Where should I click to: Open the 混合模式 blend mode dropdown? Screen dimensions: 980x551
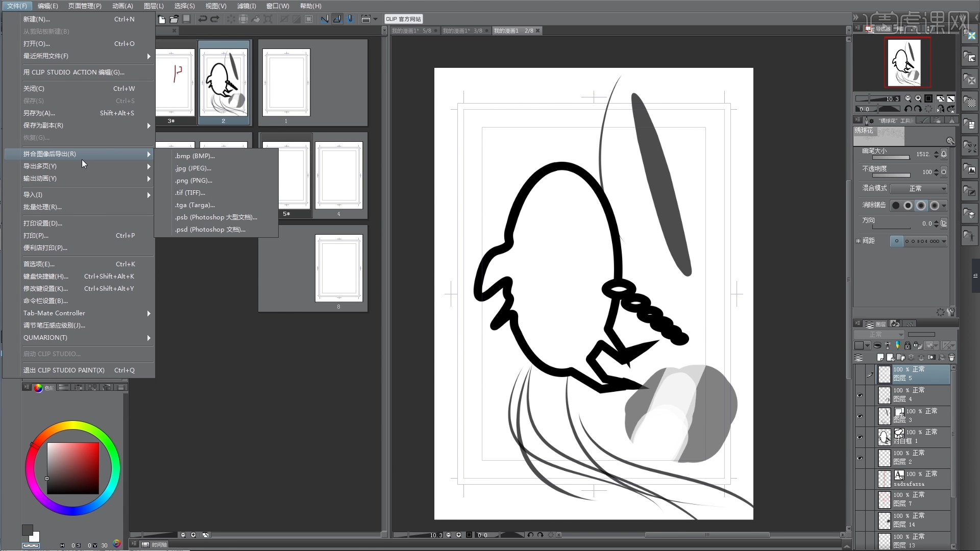(x=919, y=189)
